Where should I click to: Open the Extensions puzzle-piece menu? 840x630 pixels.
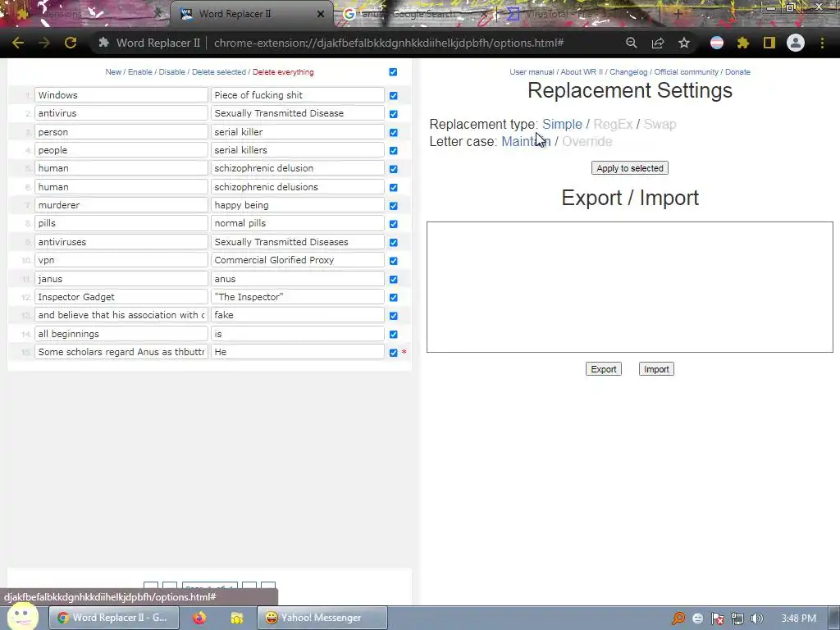[x=742, y=43]
